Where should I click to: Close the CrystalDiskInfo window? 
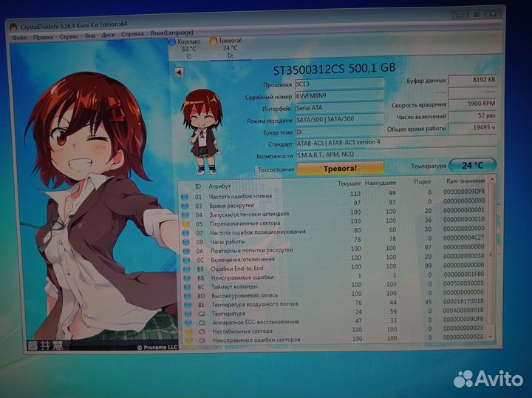point(493,14)
